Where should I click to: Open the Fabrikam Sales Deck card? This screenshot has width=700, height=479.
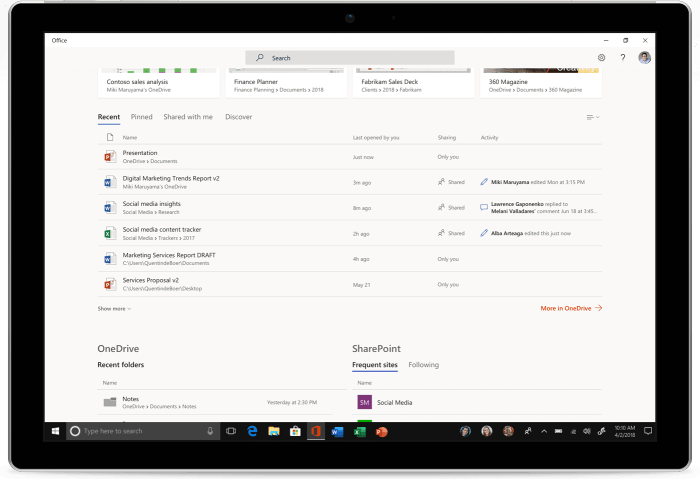(413, 83)
